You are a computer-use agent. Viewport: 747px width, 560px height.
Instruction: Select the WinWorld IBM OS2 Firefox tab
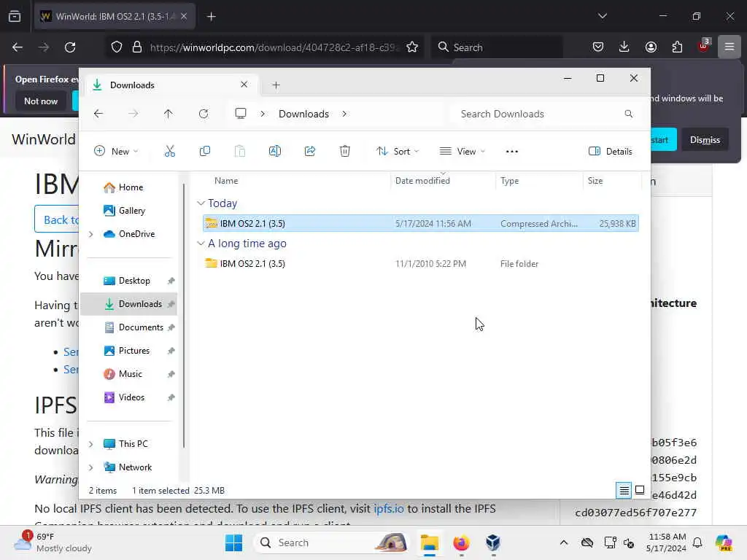115,16
